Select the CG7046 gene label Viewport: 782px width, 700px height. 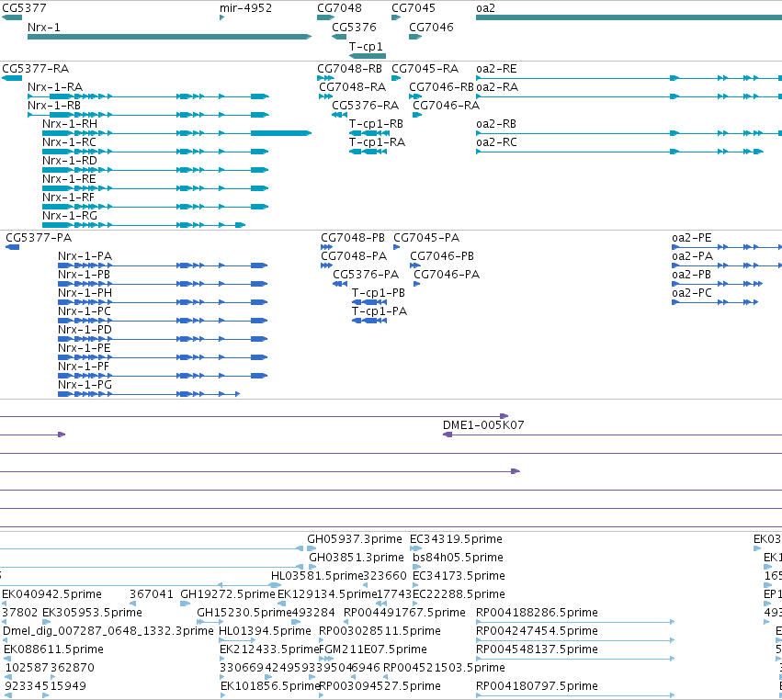431,28
